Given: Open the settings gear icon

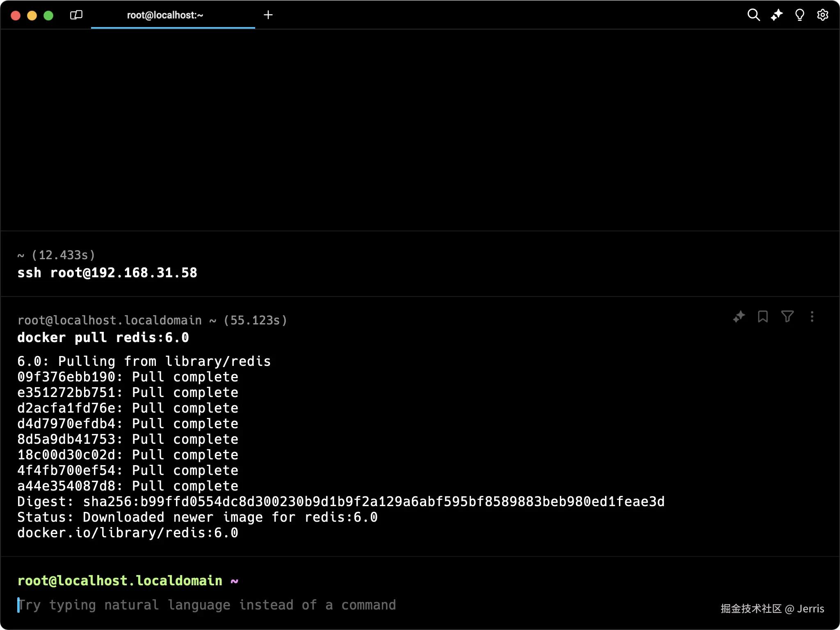Looking at the screenshot, I should (x=822, y=15).
